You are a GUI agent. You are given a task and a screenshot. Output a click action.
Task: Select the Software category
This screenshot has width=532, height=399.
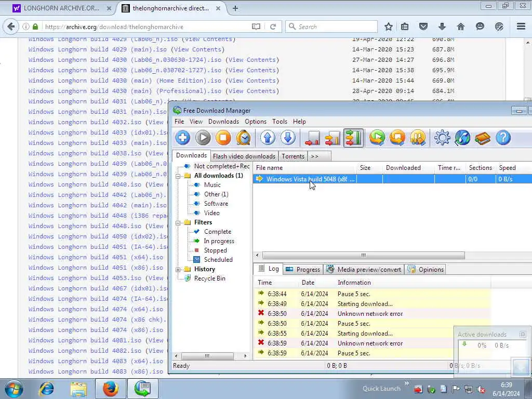click(216, 204)
